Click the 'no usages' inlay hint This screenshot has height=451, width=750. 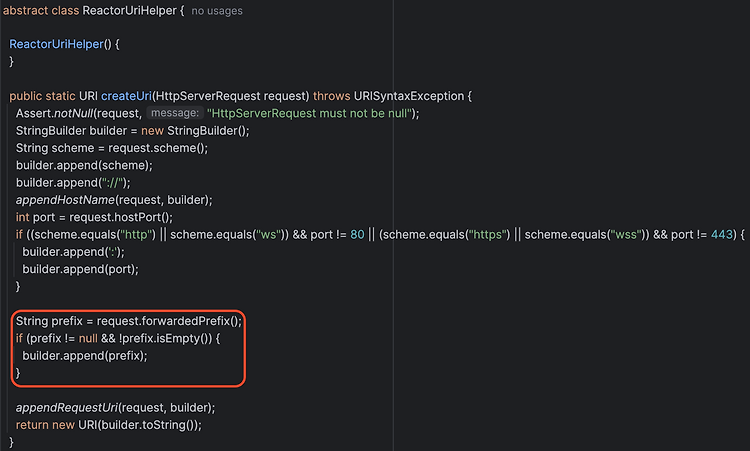click(217, 11)
